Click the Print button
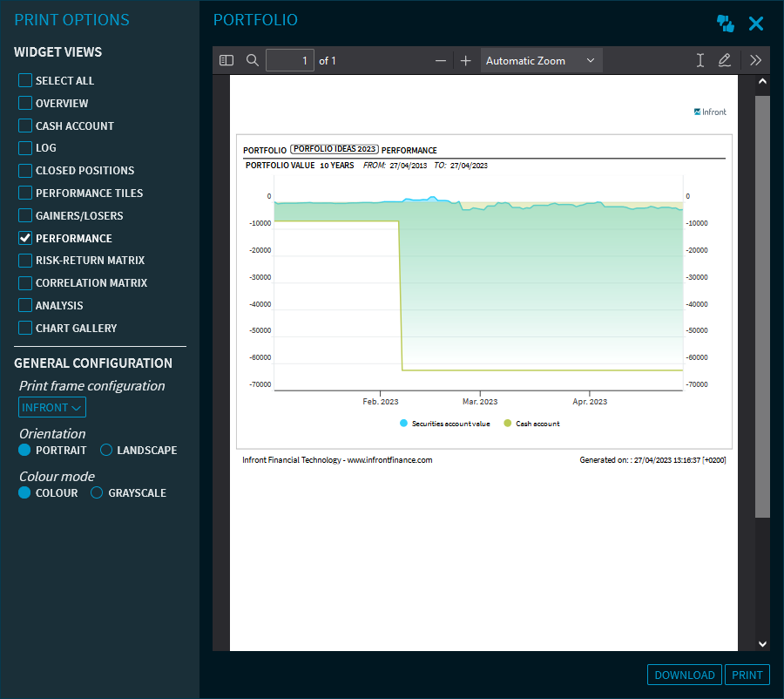 747,675
